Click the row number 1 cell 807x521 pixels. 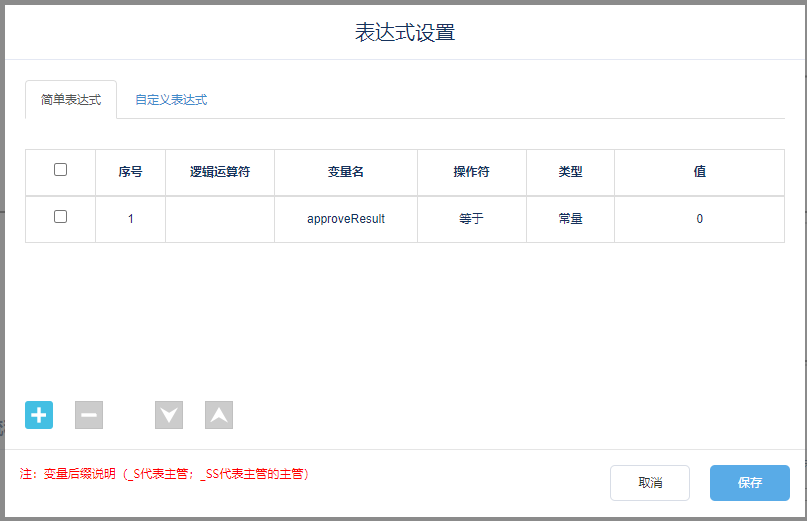coord(130,219)
